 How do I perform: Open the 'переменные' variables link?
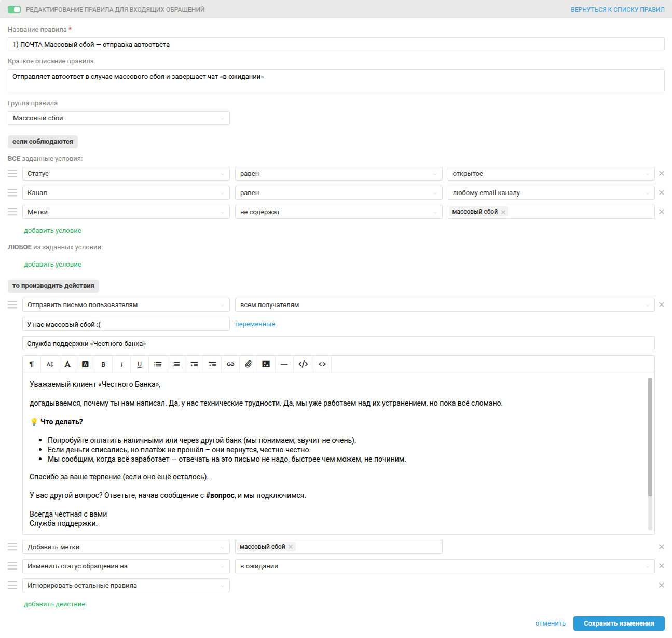pos(255,324)
